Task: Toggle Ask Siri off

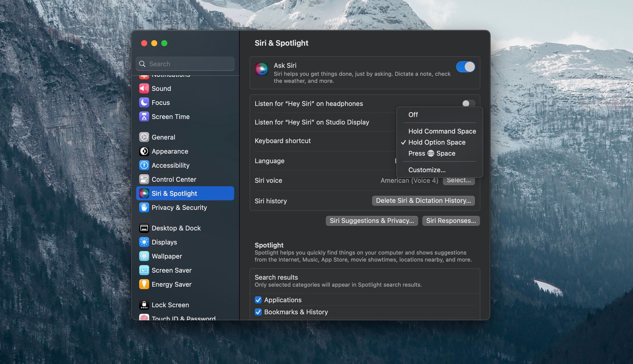Action: point(465,67)
